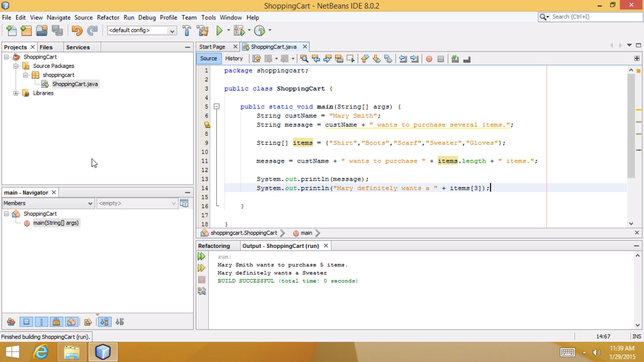Viewport: 644px width, 362px height.
Task: Click the Shift Line Left icon
Action: 403,59
